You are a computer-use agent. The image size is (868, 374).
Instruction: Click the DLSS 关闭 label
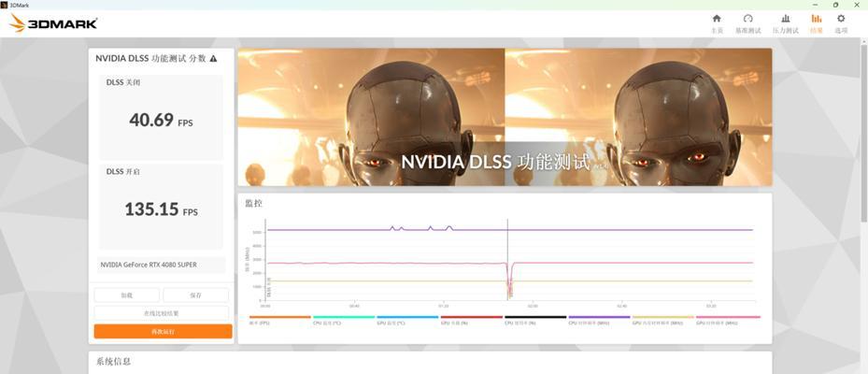[x=123, y=82]
